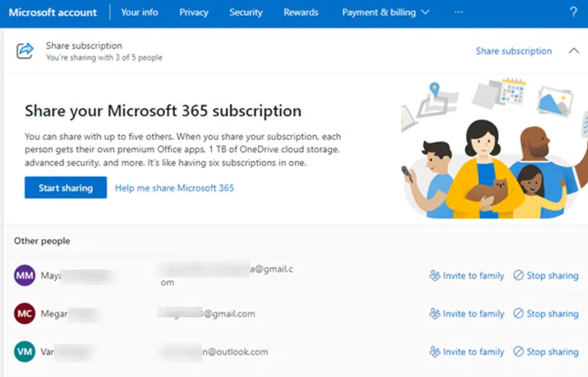The height and width of the screenshot is (377, 588).
Task: Click "You're sharing with 3 of 5 people"
Action: 104,58
